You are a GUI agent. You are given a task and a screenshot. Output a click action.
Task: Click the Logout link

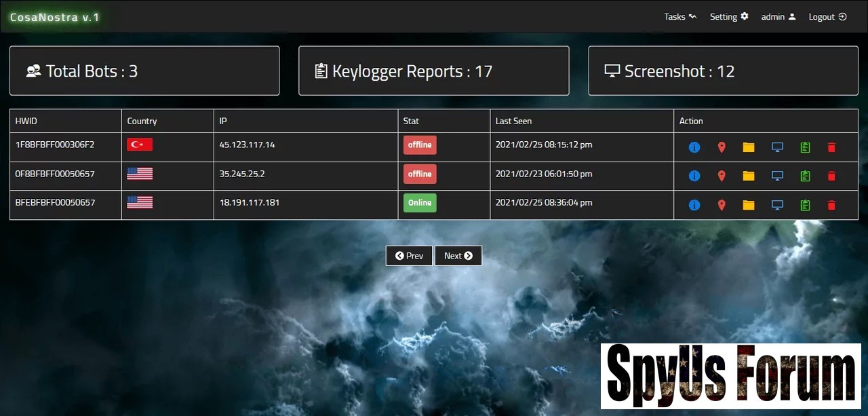point(827,17)
